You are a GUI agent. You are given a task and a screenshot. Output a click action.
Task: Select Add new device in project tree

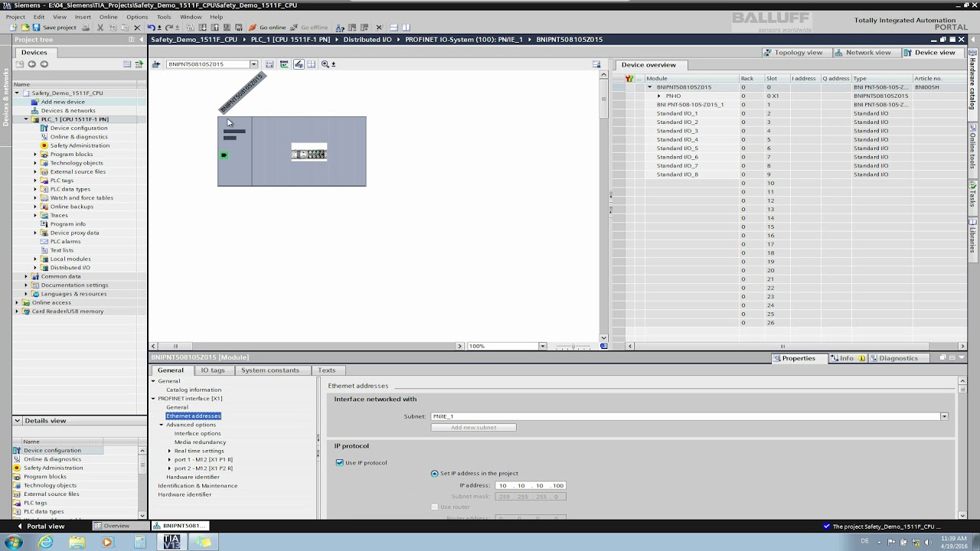click(x=63, y=102)
